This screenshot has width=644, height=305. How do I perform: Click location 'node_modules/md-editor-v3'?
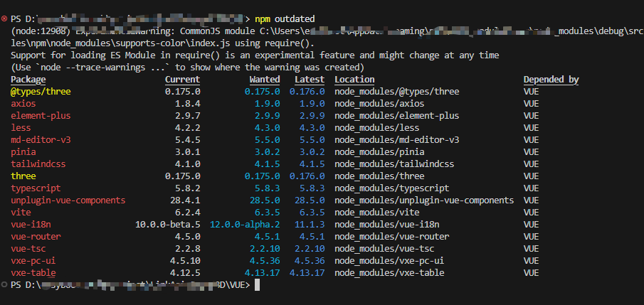397,140
